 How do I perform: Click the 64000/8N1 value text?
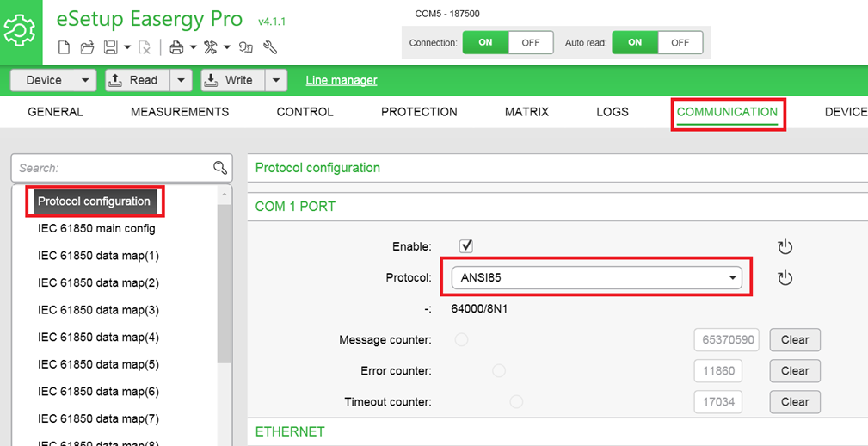tap(479, 308)
